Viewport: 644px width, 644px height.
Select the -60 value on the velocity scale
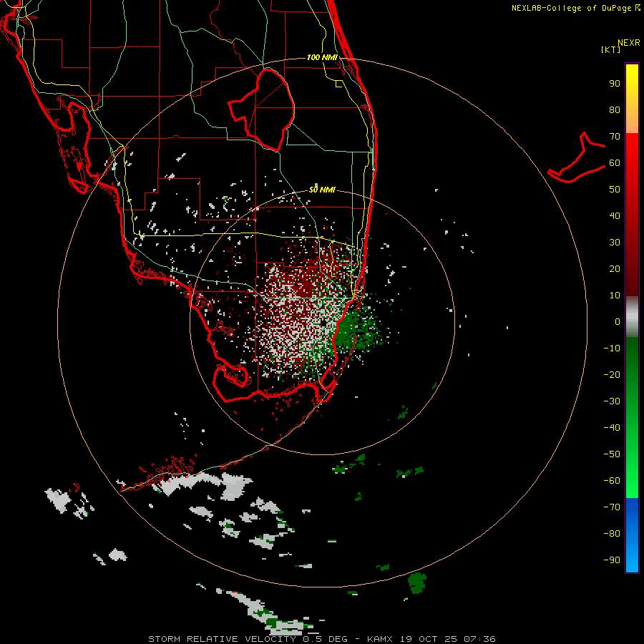click(x=612, y=481)
